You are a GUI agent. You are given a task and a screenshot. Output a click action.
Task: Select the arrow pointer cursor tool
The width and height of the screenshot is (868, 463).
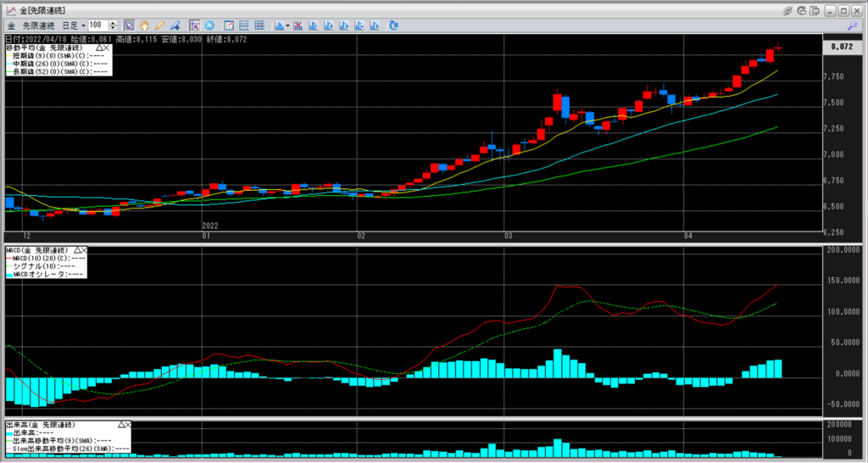click(x=129, y=25)
